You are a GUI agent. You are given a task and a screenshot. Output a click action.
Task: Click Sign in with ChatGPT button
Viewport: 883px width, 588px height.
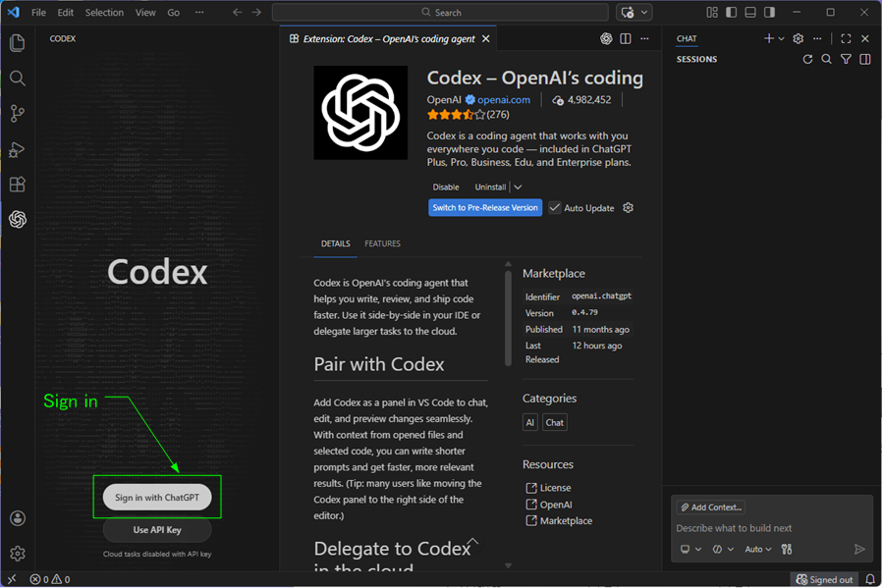tap(157, 498)
